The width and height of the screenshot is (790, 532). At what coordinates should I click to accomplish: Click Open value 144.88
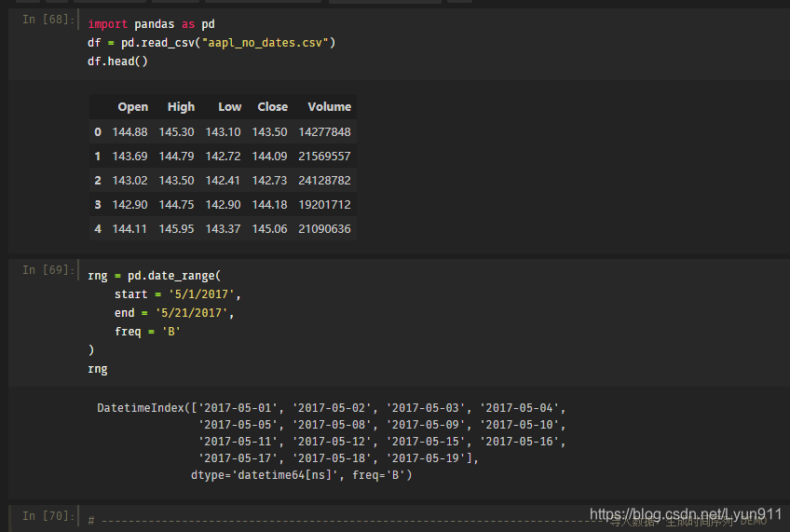(130, 132)
